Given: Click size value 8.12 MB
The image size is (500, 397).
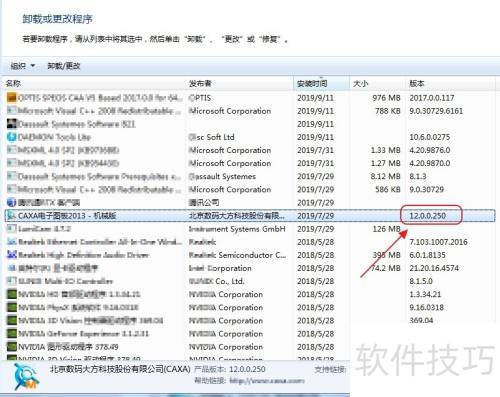Looking at the screenshot, I should (385, 176).
